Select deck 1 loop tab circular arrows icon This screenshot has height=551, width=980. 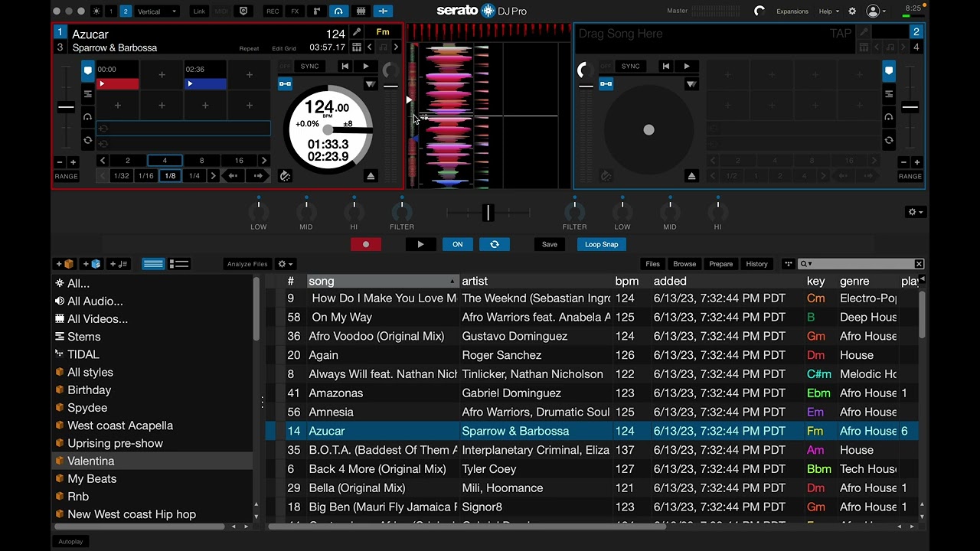[x=87, y=141]
